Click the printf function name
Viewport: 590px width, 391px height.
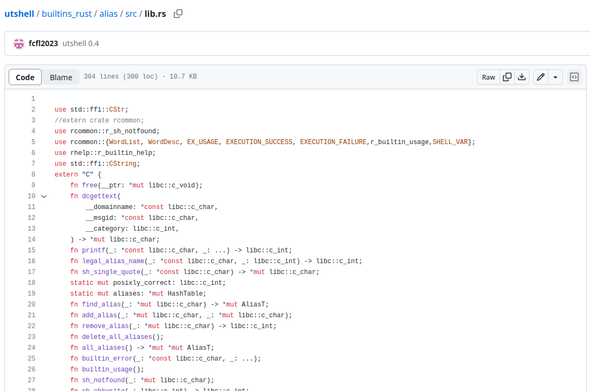(x=93, y=250)
